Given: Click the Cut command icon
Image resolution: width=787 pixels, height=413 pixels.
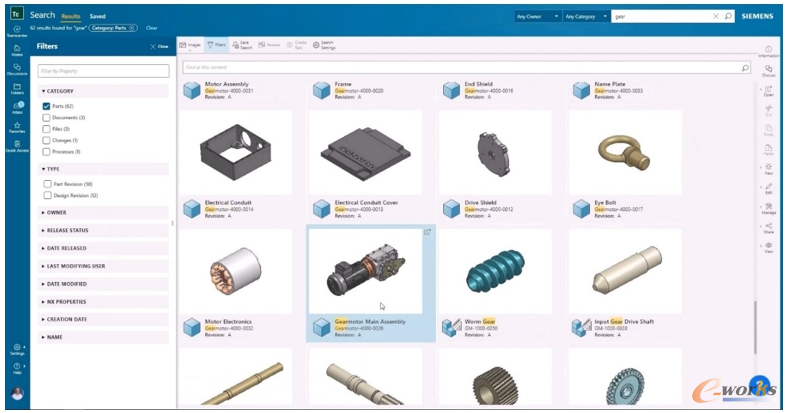Looking at the screenshot, I should point(768,110).
